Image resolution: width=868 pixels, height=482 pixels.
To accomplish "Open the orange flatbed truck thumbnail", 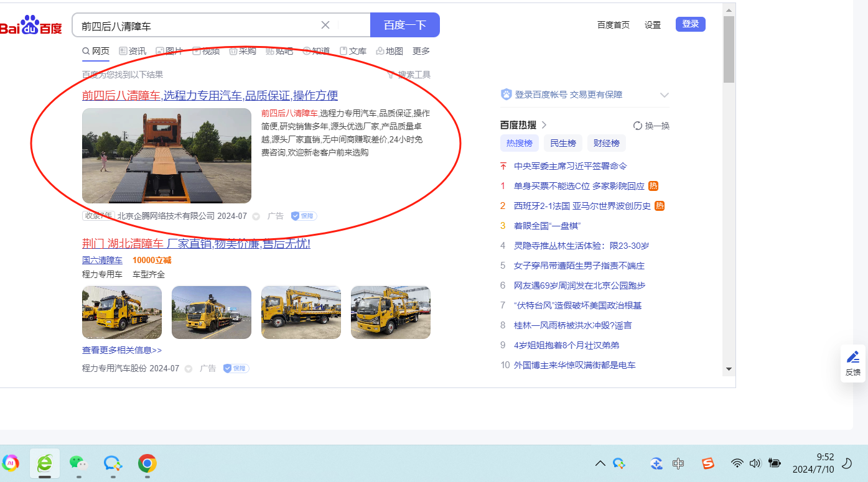I will click(x=167, y=156).
